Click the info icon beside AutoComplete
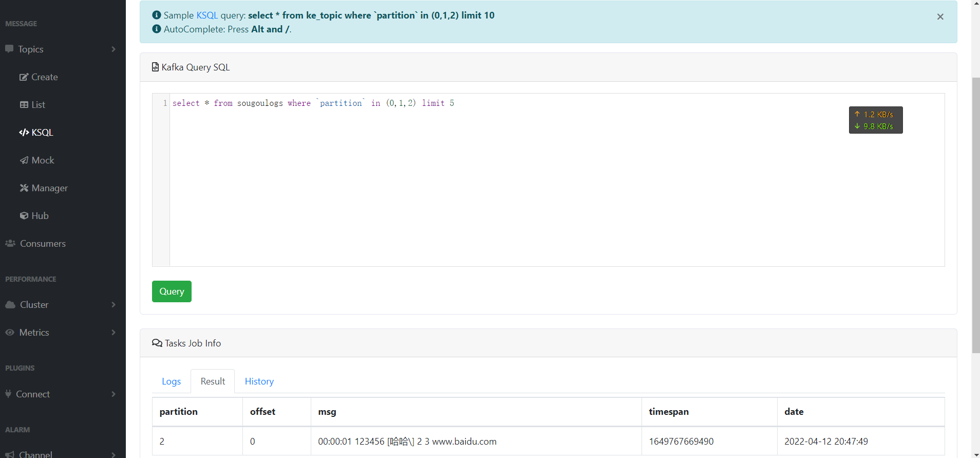Screen dimensions: 980x458 click(x=157, y=29)
